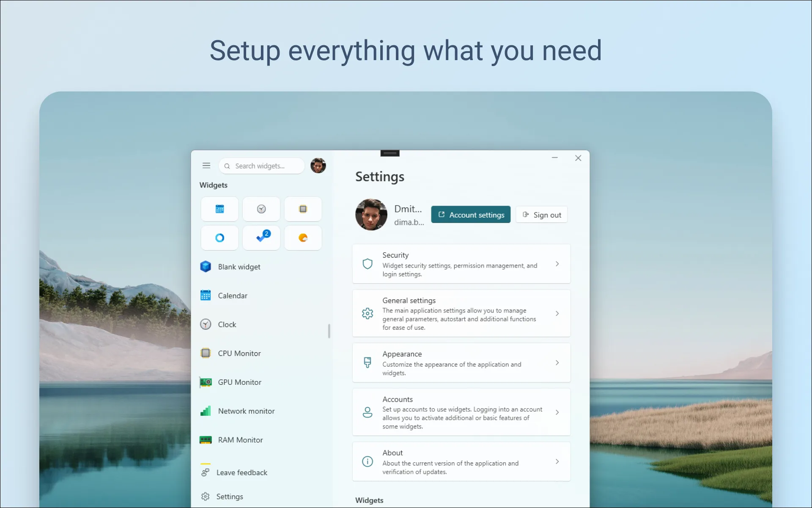Close the settings window
Image resolution: width=812 pixels, height=508 pixels.
pyautogui.click(x=578, y=158)
